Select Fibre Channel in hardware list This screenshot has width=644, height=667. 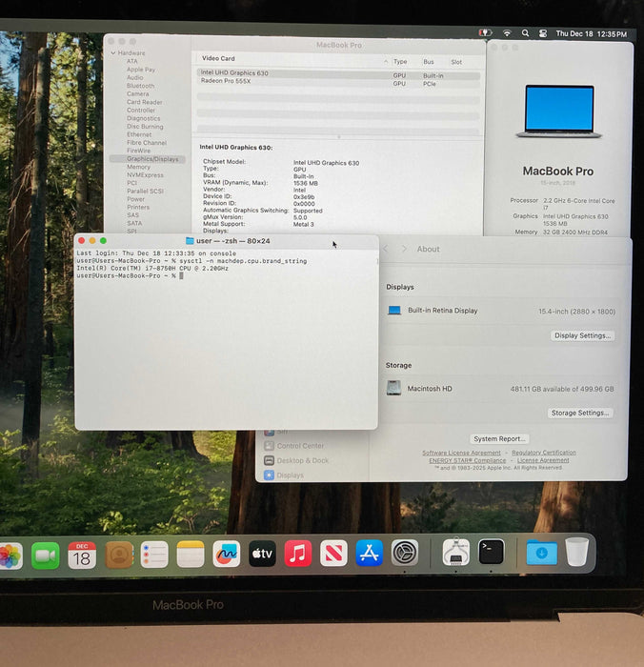(x=147, y=143)
